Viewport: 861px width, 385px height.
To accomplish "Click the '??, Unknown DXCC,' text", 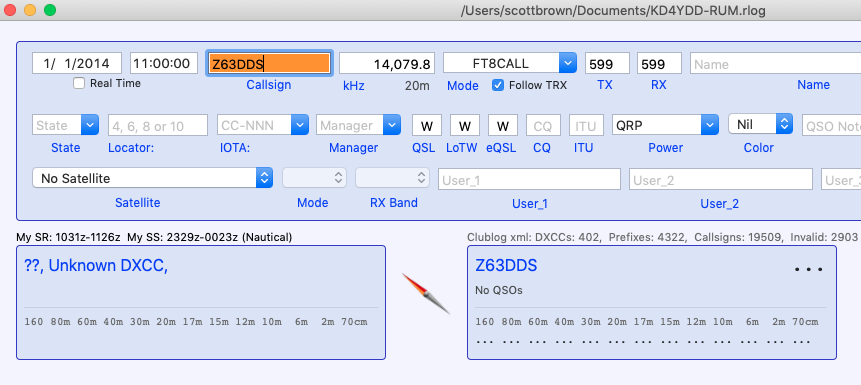I will [x=96, y=266].
